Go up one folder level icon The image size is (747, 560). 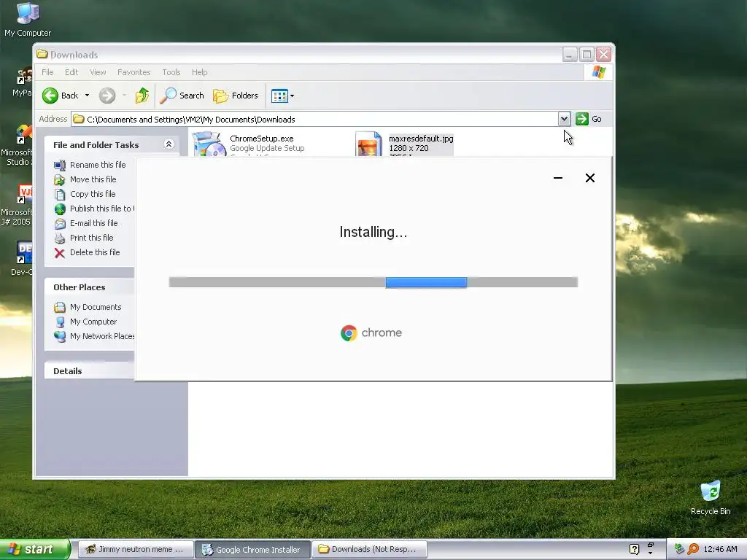click(142, 96)
